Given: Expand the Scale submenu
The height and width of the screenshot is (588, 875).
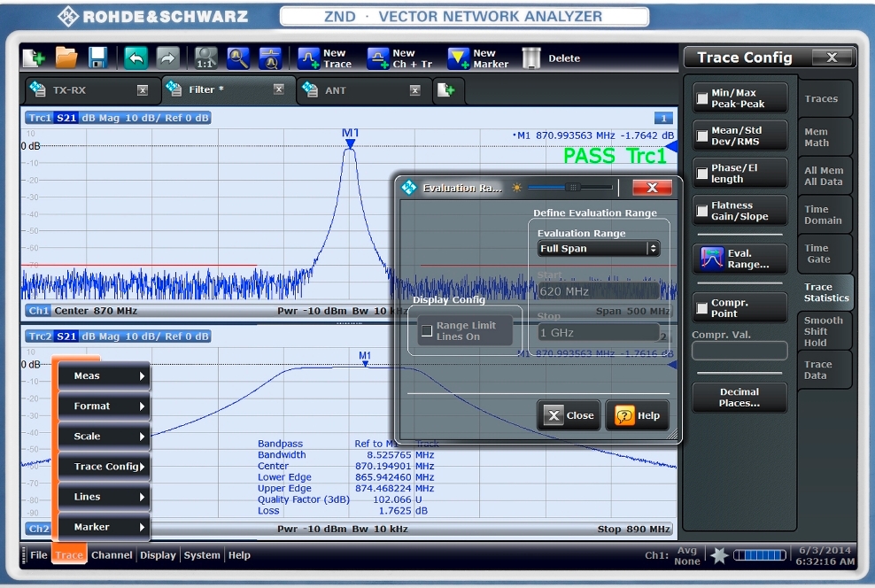Looking at the screenshot, I should [x=105, y=437].
